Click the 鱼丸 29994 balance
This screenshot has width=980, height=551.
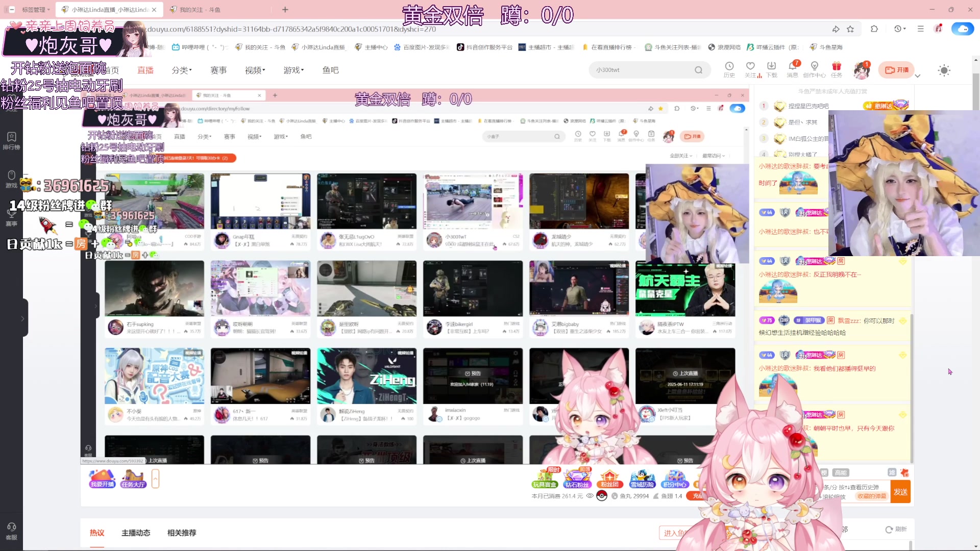(630, 496)
